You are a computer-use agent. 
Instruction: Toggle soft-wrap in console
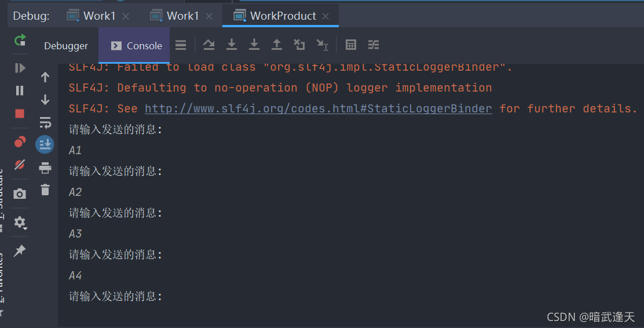pos(45,122)
